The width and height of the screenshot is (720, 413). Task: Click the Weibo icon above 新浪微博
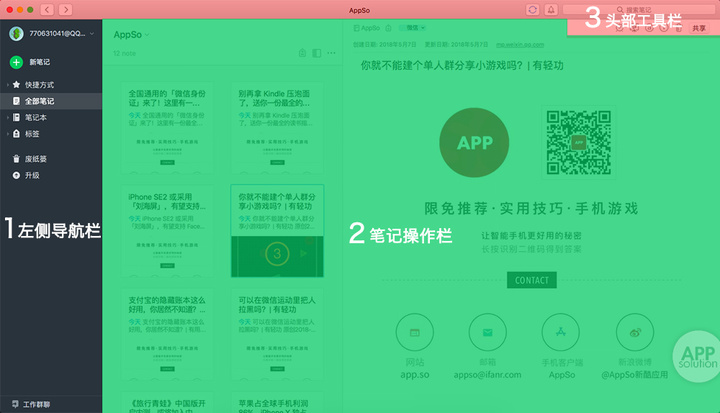pyautogui.click(x=635, y=332)
